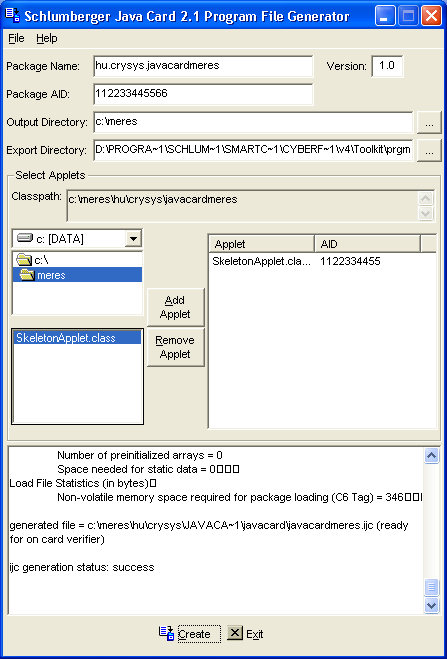Click the Package AID input field
The height and width of the screenshot is (659, 447).
203,94
